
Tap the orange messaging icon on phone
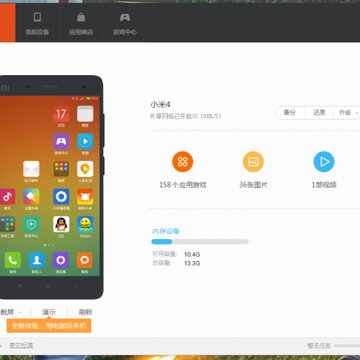pos(85,260)
